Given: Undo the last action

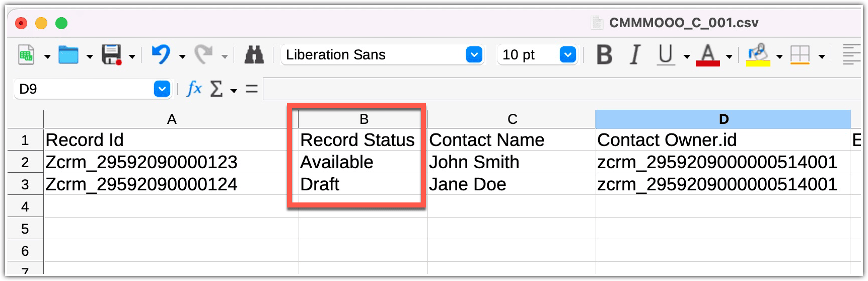Looking at the screenshot, I should click(x=161, y=54).
